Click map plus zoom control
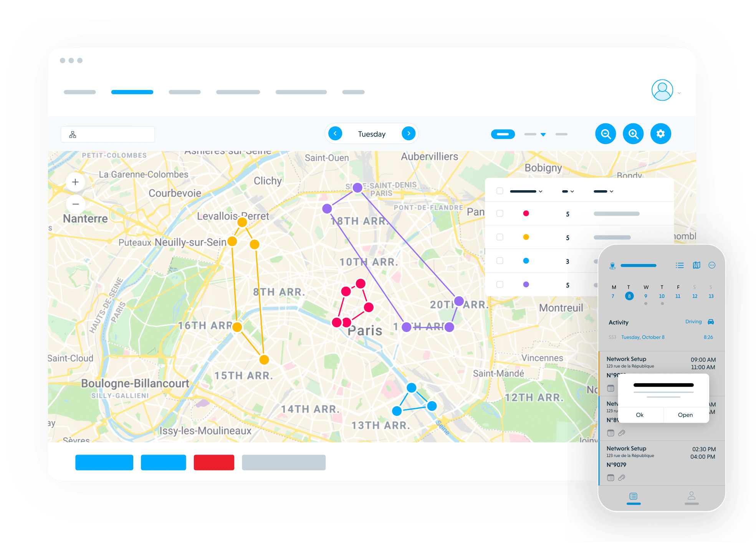Screen dimensions: 756x543 76,182
